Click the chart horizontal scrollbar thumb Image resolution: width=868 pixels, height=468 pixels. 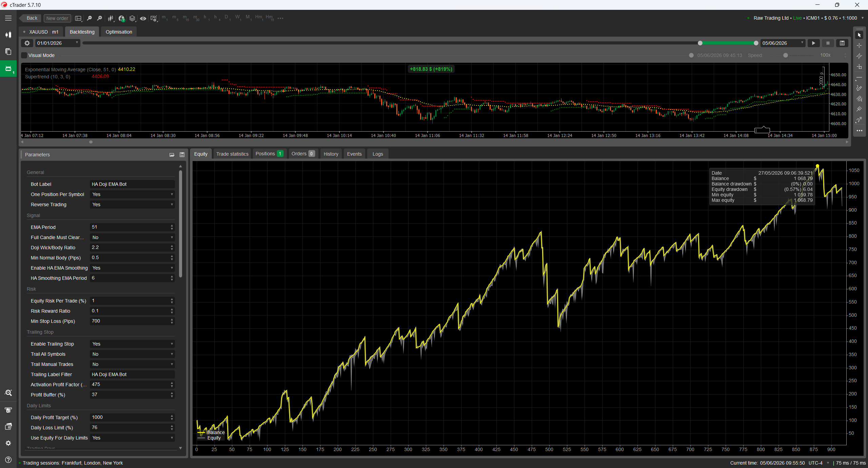click(x=91, y=142)
